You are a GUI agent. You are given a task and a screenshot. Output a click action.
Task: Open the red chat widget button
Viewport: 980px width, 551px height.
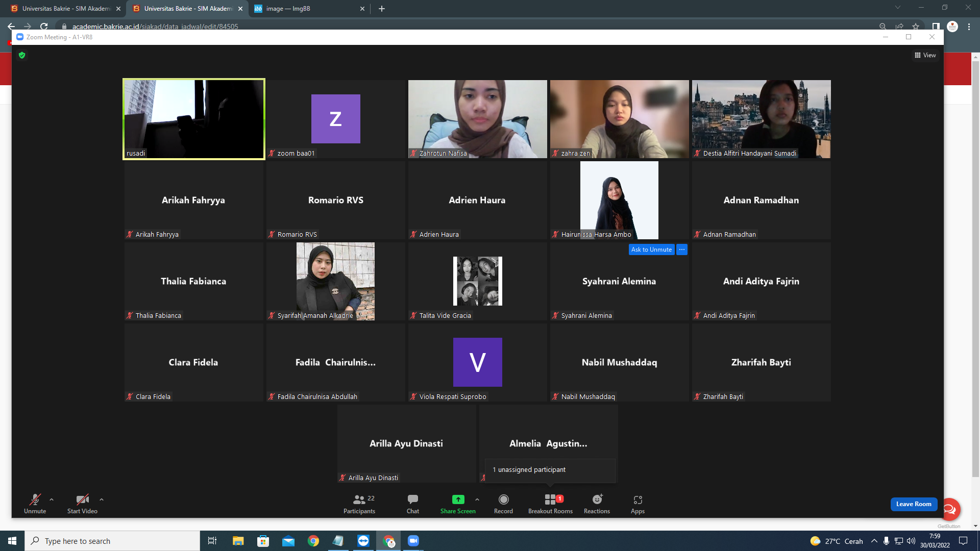pos(950,509)
